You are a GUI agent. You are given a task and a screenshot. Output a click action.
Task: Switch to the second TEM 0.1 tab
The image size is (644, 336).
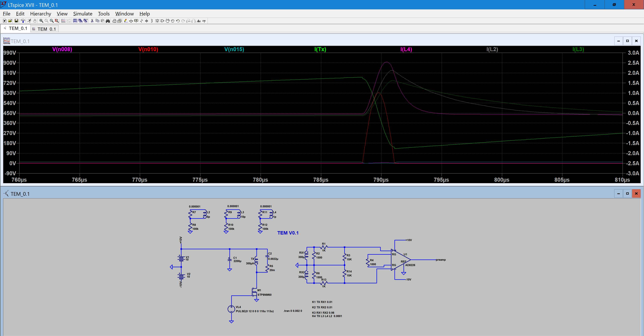tap(46, 29)
